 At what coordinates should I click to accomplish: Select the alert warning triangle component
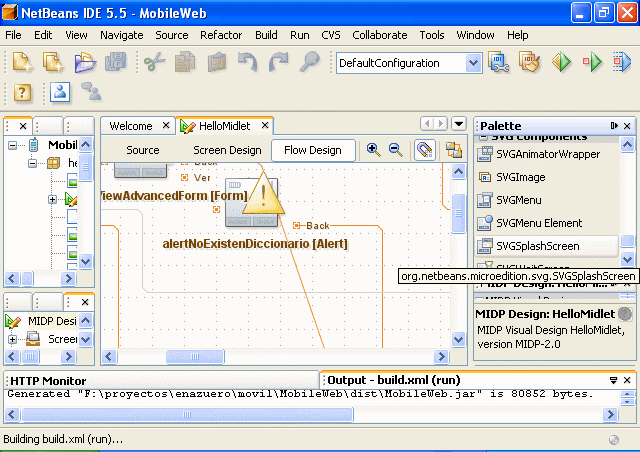(263, 194)
